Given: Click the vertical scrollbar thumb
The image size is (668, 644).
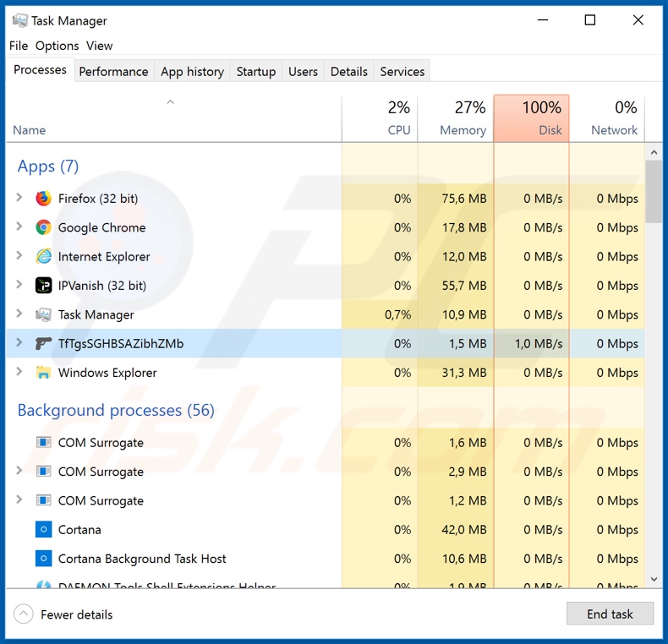Looking at the screenshot, I should (654, 192).
